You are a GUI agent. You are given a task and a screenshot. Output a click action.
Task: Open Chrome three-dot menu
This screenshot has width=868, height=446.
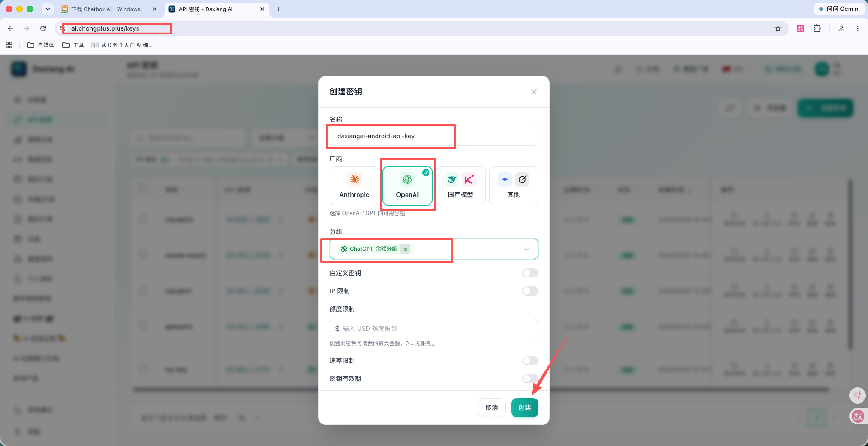[x=858, y=28]
